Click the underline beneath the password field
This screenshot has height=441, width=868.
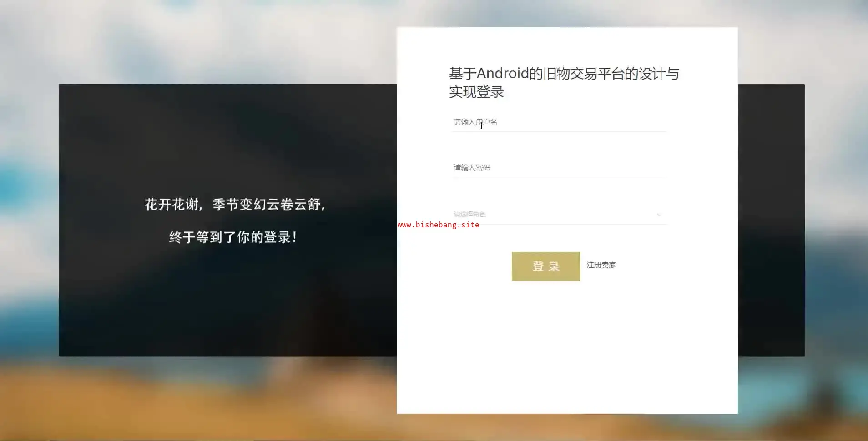click(559, 177)
